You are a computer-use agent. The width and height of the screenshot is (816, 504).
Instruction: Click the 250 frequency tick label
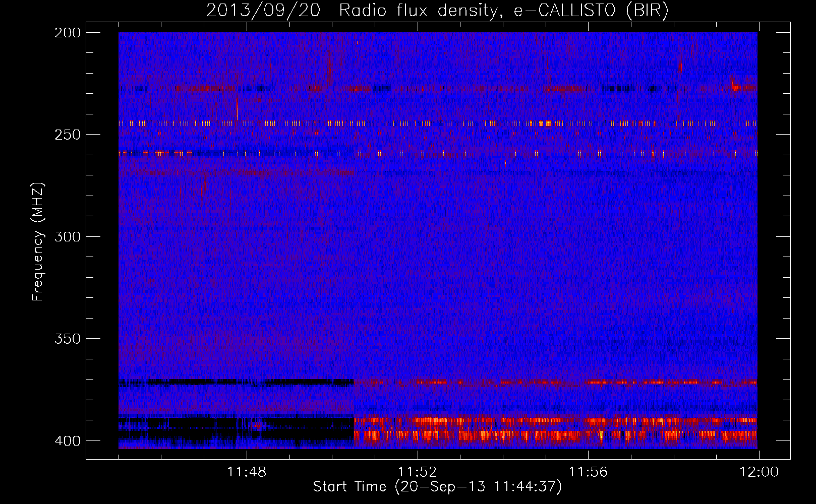click(68, 135)
